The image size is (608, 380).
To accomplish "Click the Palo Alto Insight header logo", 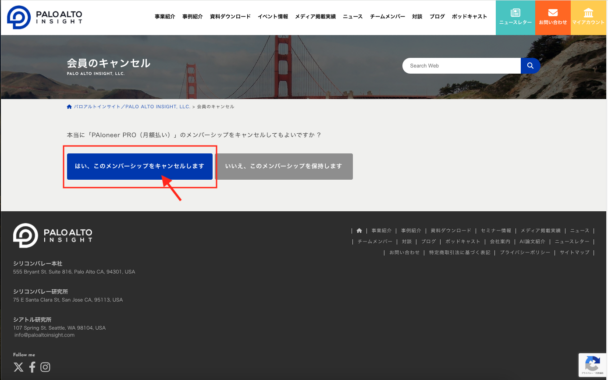I will [x=45, y=17].
